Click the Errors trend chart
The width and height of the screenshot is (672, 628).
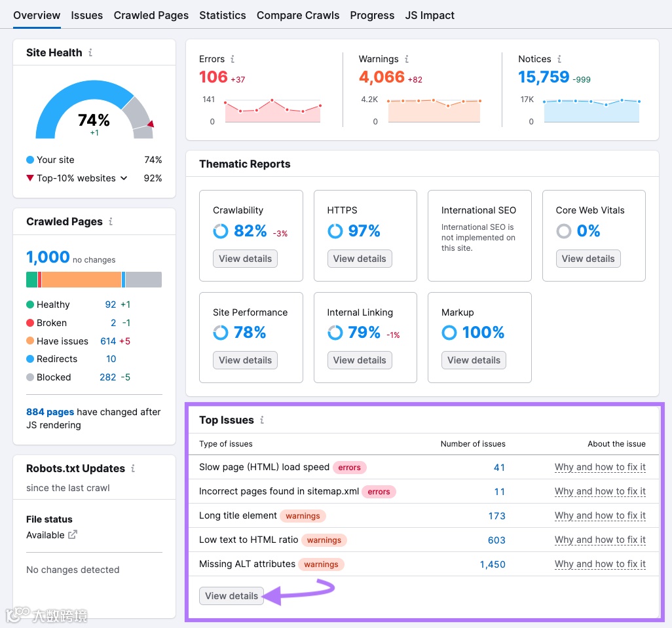[272, 111]
